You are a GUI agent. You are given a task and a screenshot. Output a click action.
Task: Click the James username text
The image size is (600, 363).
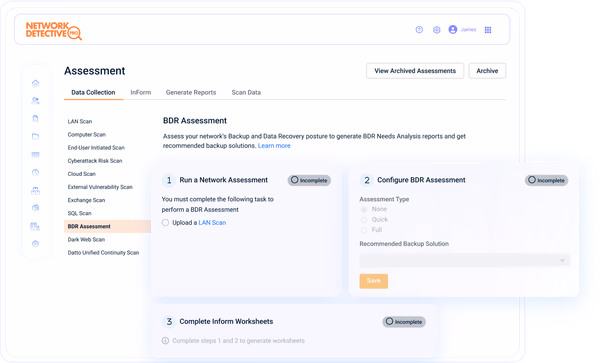pos(468,29)
